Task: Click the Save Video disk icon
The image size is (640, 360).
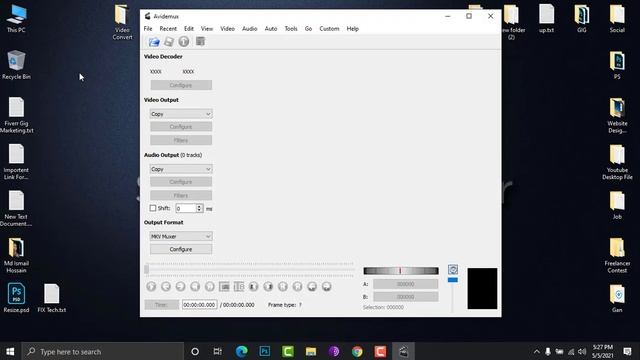Action: [x=169, y=42]
